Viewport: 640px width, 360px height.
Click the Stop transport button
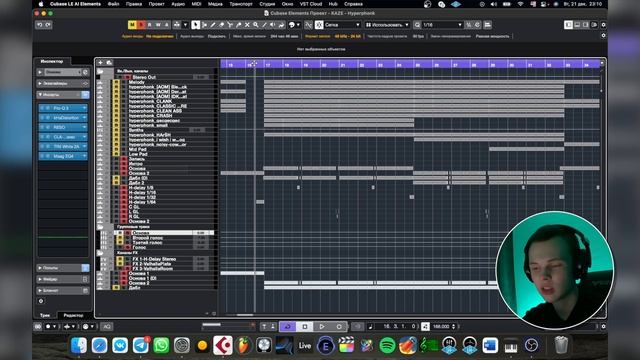(x=305, y=327)
